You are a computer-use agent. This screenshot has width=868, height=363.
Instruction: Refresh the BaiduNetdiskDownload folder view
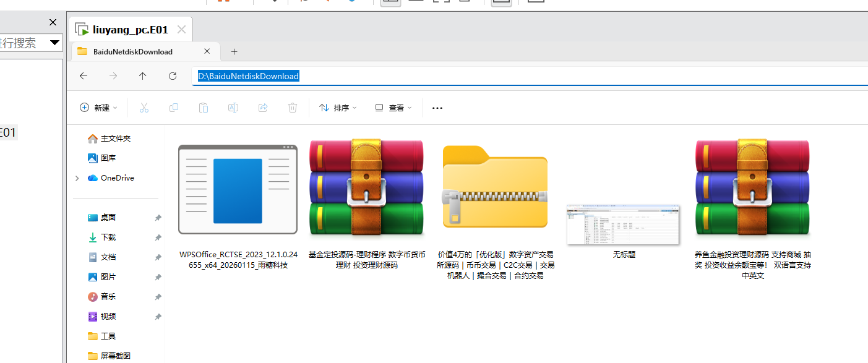tap(173, 76)
